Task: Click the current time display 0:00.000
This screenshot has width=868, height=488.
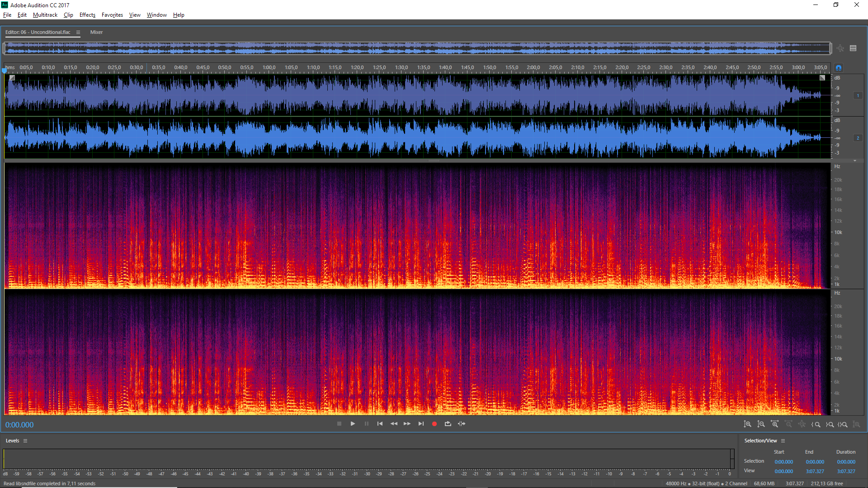Action: (x=19, y=425)
